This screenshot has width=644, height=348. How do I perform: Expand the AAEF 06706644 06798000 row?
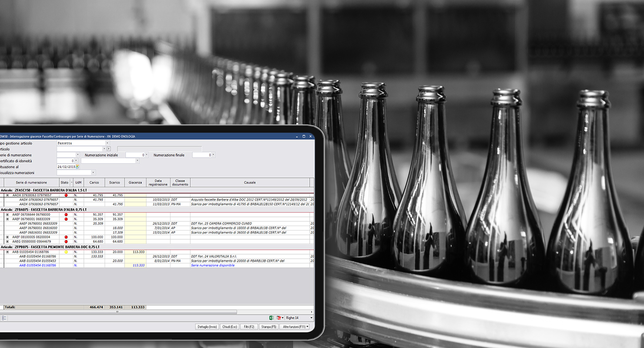click(7, 214)
